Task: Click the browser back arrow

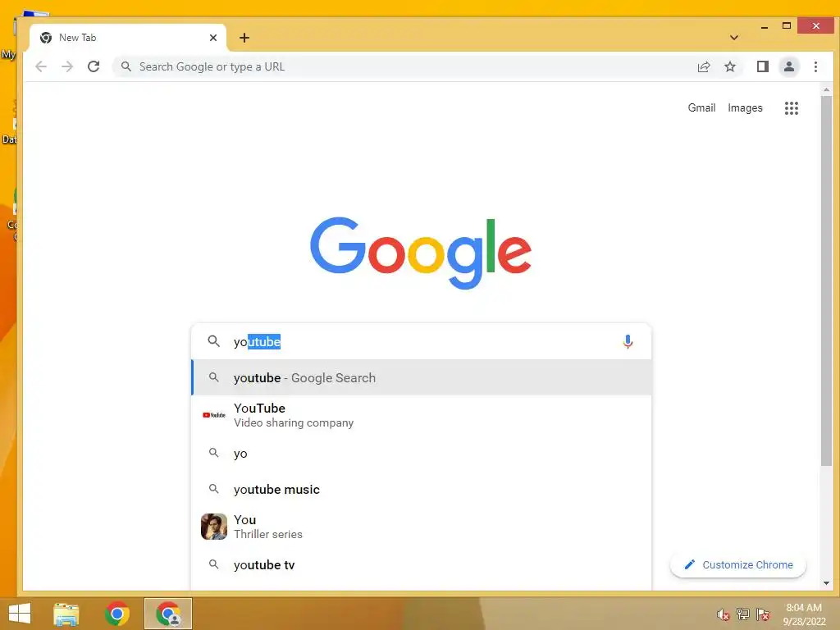Action: (41, 66)
